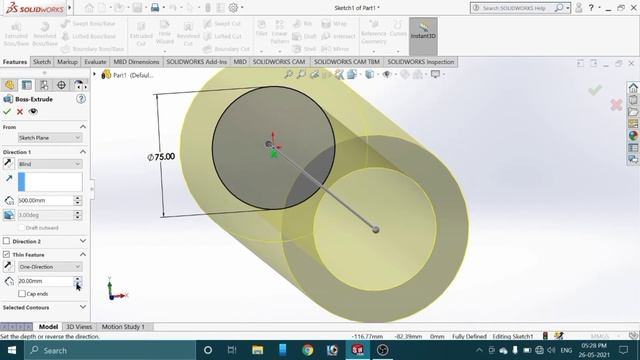Check the Cap ends checkbox

[x=22, y=293]
